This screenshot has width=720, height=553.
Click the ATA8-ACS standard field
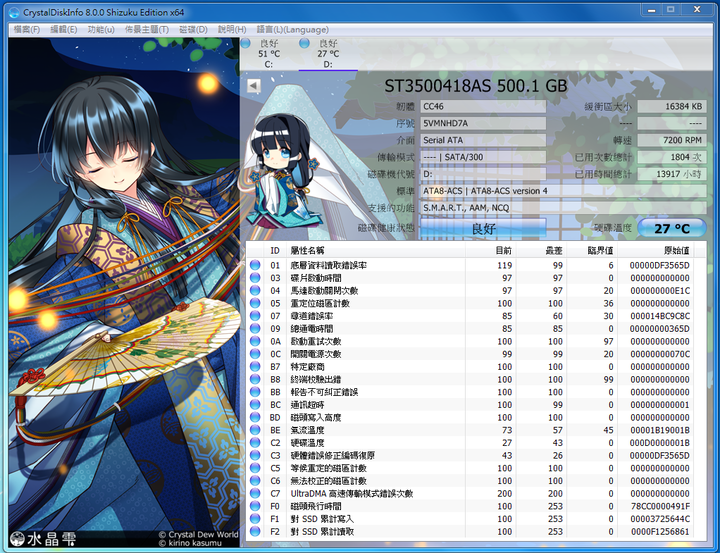pyautogui.click(x=563, y=191)
